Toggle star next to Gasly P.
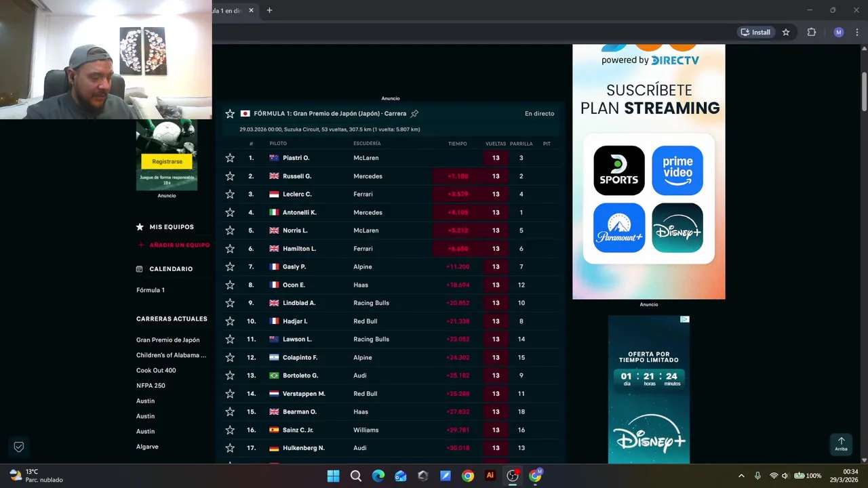 [230, 267]
